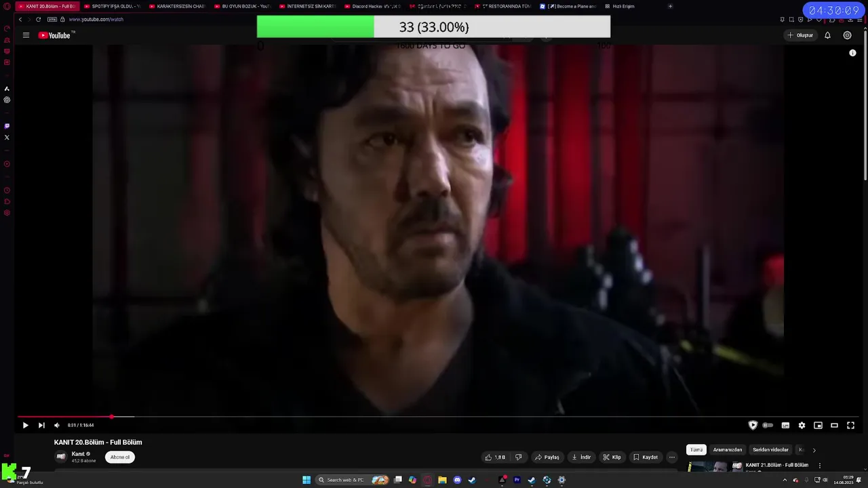Toggle subtitles with the captions button

[785, 425]
